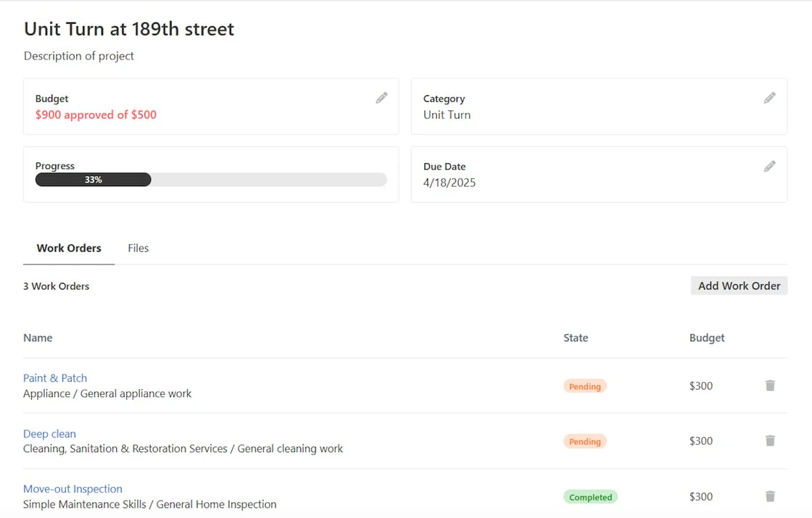Screen dimensions: 812x518
Task: Select the Work Orders tab
Action: coord(69,248)
